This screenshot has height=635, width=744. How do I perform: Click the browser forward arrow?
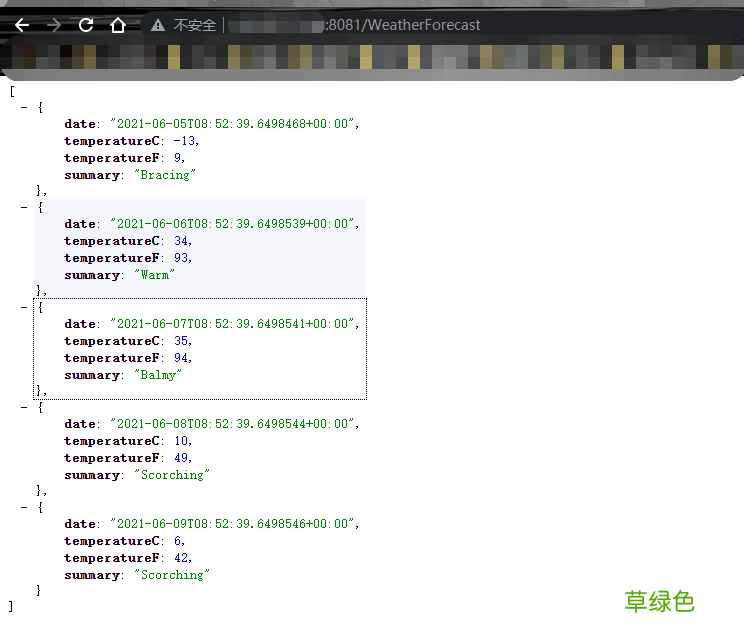pos(54,25)
